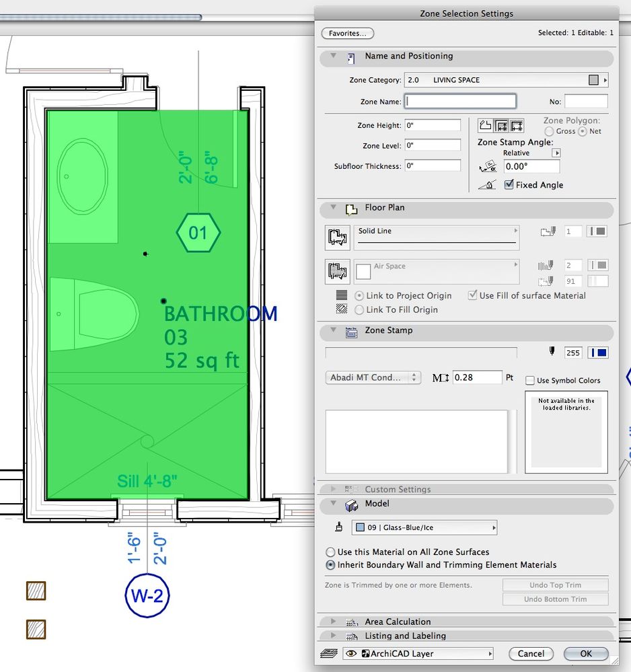Click the Zone Height input field
The width and height of the screenshot is (631, 672).
(433, 126)
